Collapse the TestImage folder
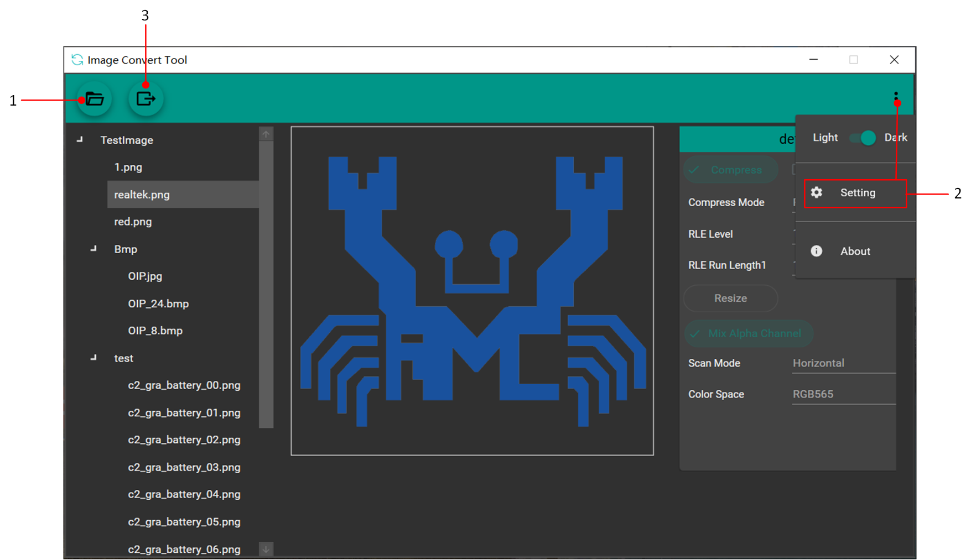This screenshot has width=971, height=560. pos(80,140)
